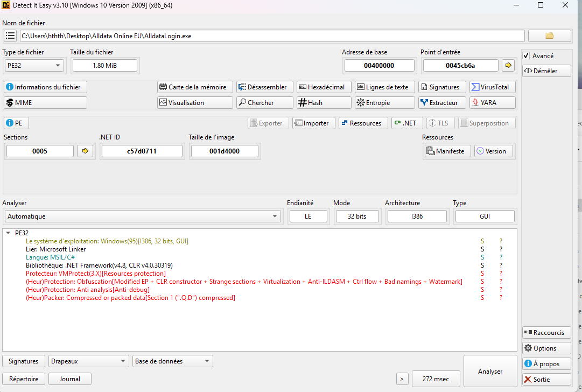Go to entry point arrow button
The image size is (582, 392).
pos(508,66)
